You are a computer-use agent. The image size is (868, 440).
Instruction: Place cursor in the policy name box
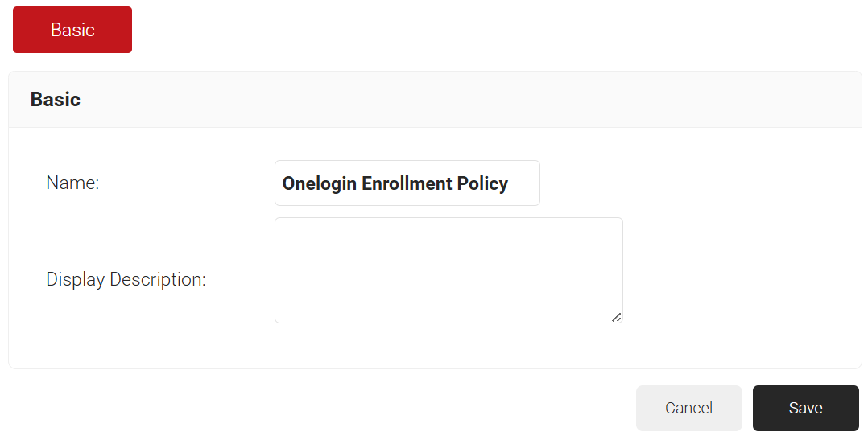(x=407, y=183)
